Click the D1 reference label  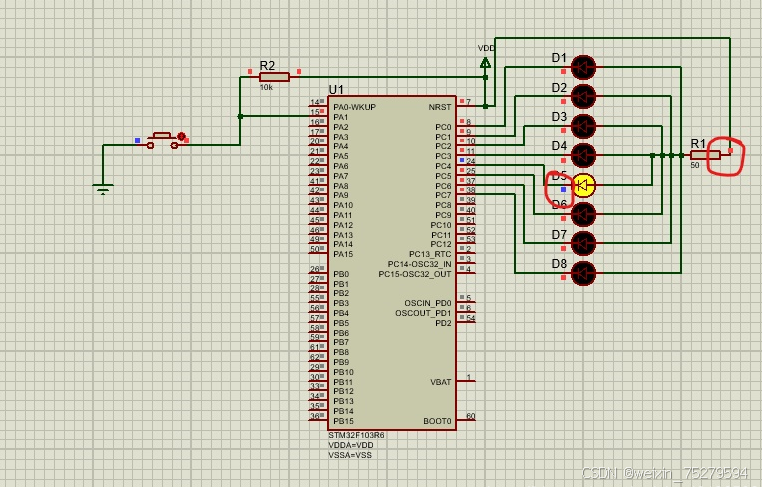pos(559,58)
